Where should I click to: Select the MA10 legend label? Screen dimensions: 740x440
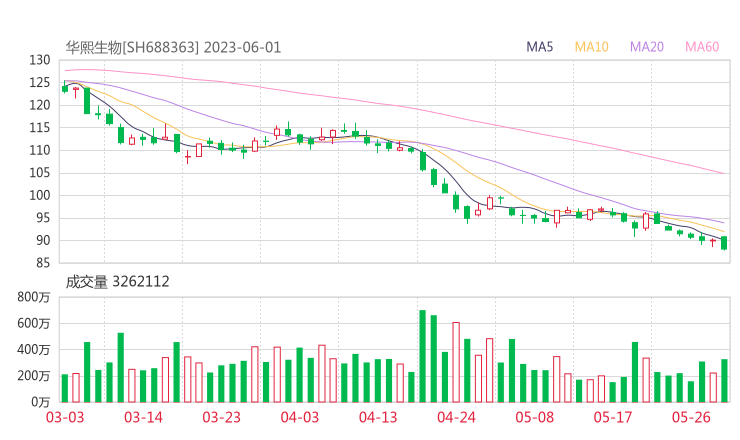pyautogui.click(x=591, y=47)
